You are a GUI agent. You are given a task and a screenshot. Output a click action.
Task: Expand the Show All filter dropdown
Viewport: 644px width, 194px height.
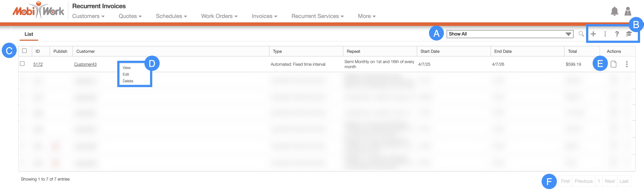point(510,34)
